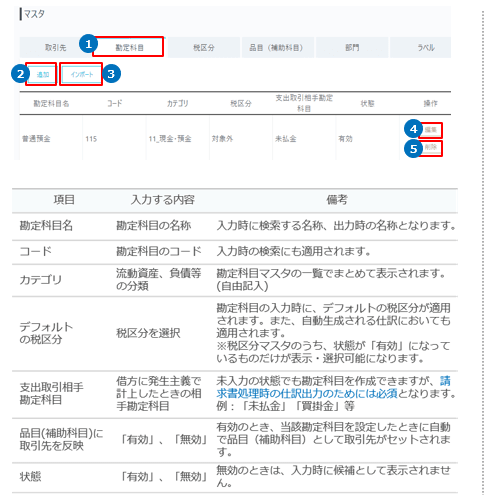Open the 取引先 master tab
The height and width of the screenshot is (499, 490).
(x=55, y=48)
